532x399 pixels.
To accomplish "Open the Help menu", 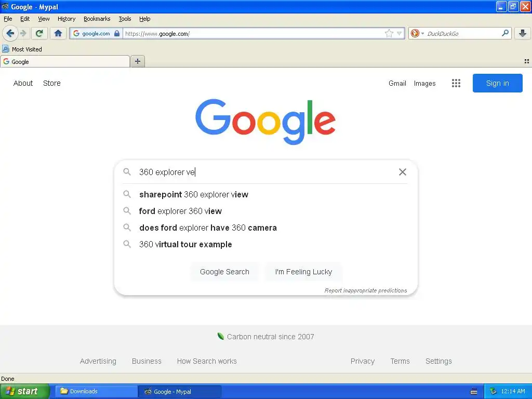I will click(x=145, y=19).
